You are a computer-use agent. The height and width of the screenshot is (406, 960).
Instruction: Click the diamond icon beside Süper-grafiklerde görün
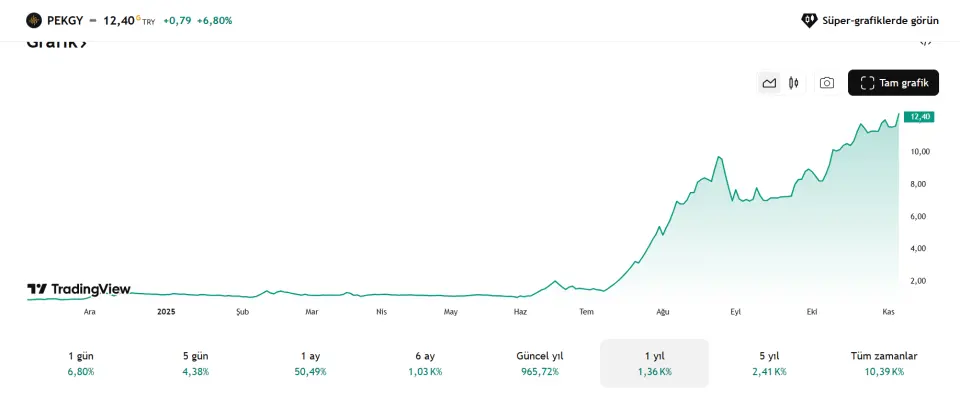(810, 20)
